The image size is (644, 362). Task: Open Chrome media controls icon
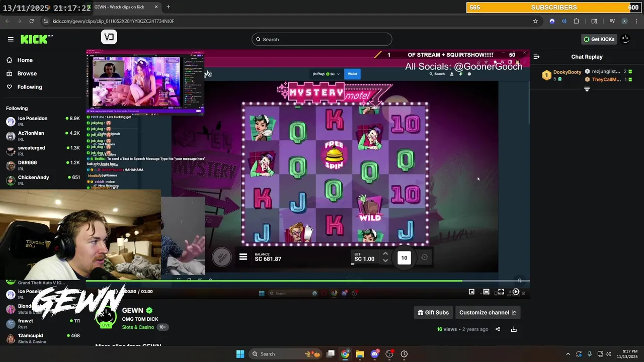pos(612,21)
